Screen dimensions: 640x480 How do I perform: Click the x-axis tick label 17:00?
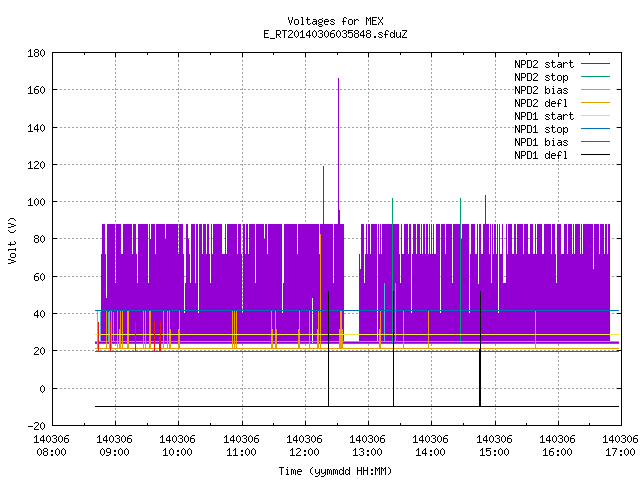[x=620, y=453]
